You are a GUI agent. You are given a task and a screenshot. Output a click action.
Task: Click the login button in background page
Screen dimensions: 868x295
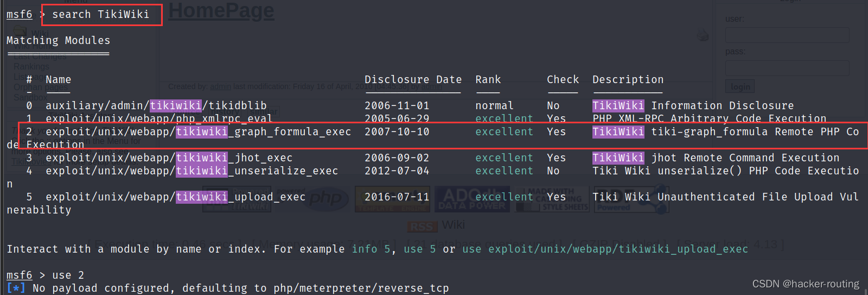click(740, 86)
